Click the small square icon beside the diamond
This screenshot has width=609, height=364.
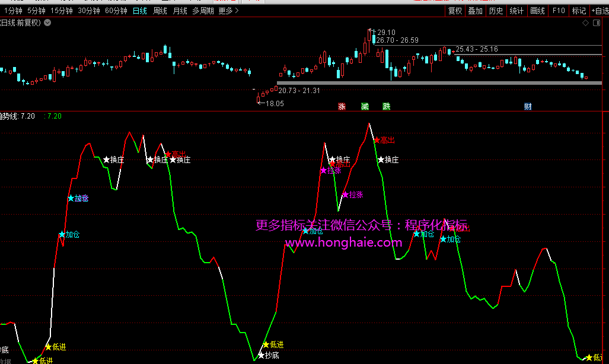pos(597,23)
